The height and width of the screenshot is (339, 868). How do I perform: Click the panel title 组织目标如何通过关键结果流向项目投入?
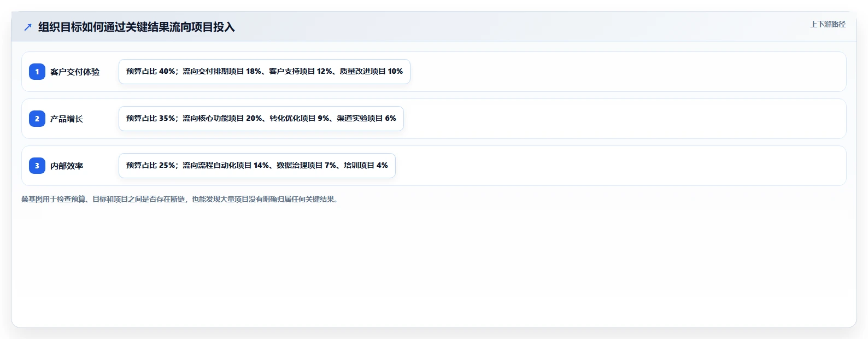pyautogui.click(x=137, y=27)
